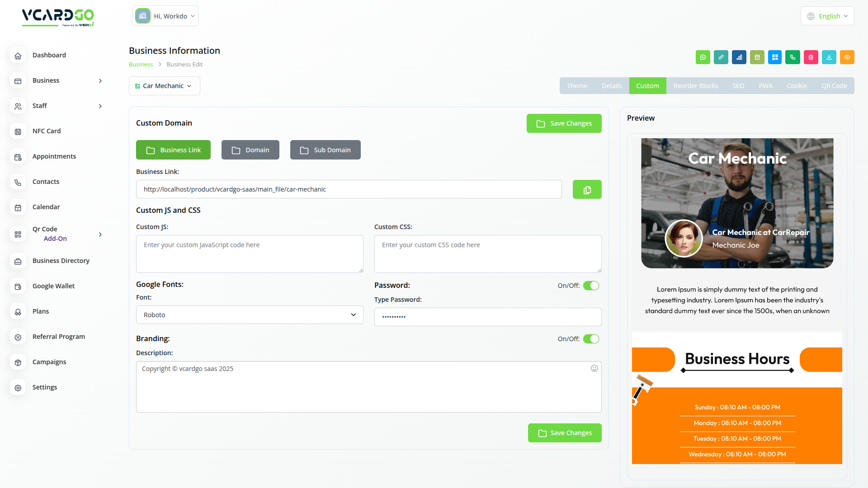Switch to the SEO tab
The width and height of the screenshot is (868, 488).
coord(738,86)
